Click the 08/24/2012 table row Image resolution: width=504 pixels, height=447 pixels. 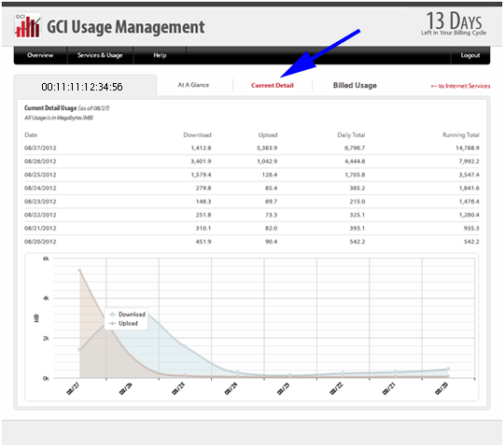[252, 189]
